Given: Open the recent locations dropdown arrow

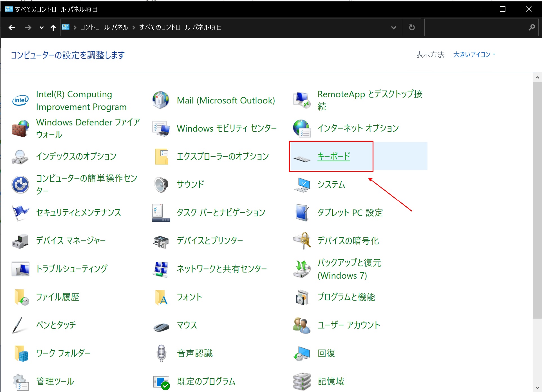Looking at the screenshot, I should (x=42, y=28).
